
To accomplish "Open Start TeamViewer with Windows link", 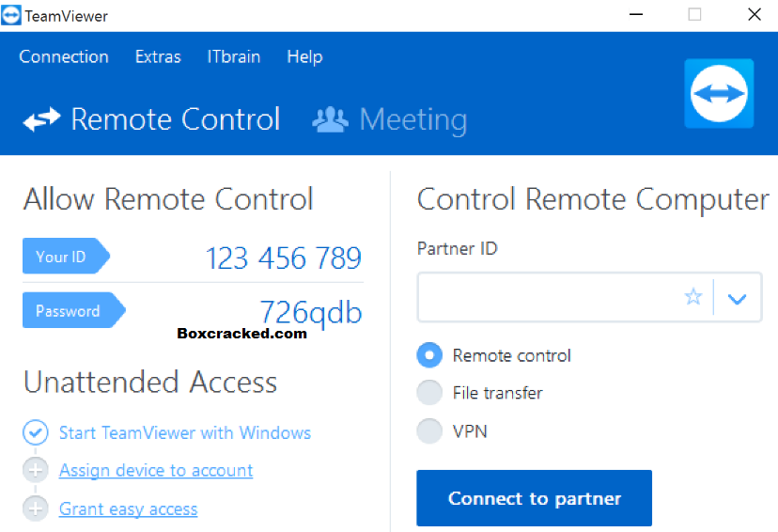I will coord(185,432).
